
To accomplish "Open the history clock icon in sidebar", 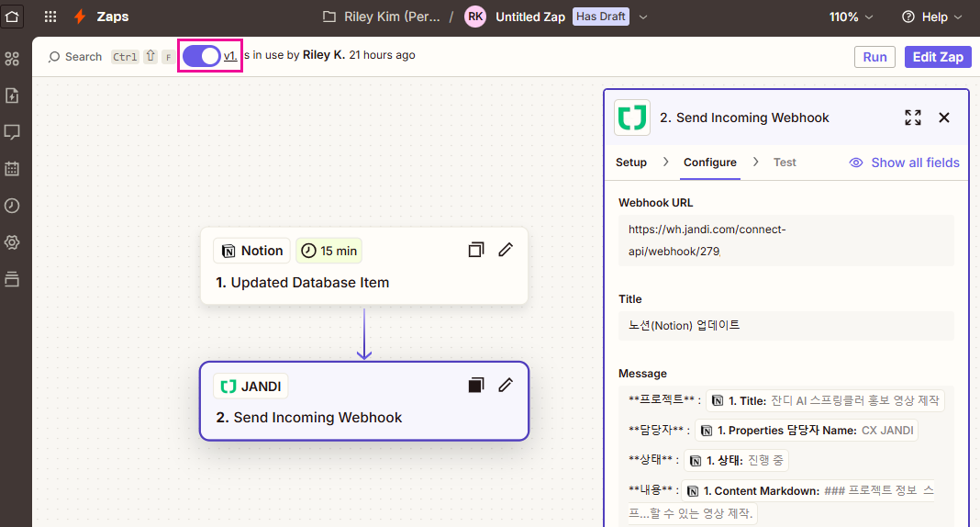I will [x=12, y=206].
